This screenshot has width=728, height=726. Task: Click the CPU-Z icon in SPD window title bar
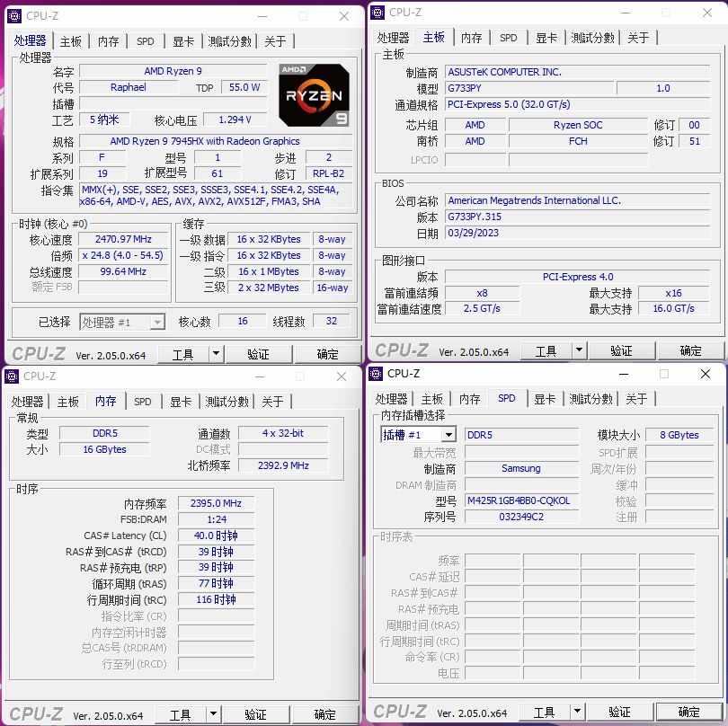coord(376,373)
